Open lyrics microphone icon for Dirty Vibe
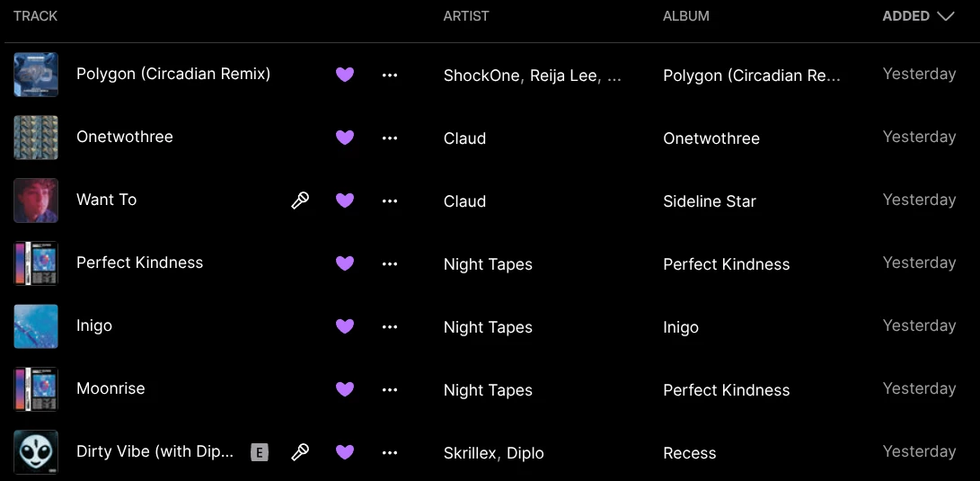The image size is (980, 481). 300,452
